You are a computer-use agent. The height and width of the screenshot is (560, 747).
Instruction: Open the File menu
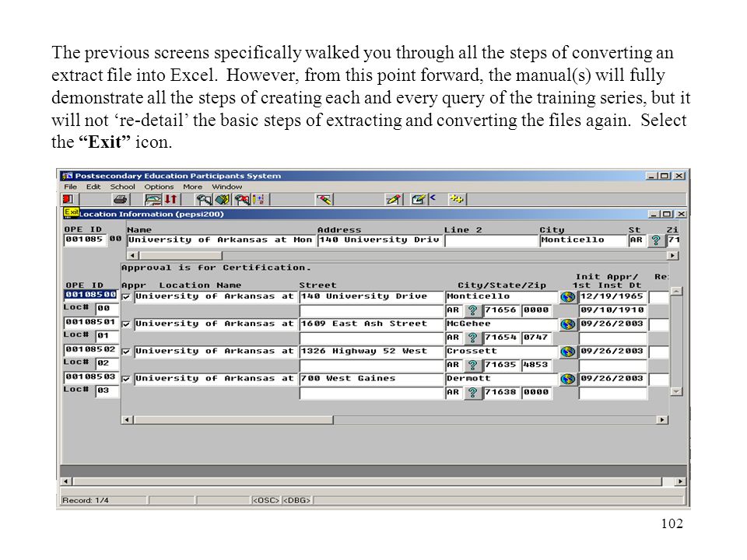click(71, 187)
